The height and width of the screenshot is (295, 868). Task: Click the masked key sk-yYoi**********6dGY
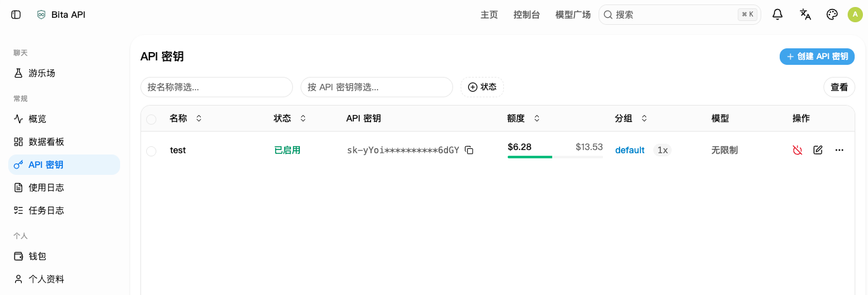[x=403, y=150]
